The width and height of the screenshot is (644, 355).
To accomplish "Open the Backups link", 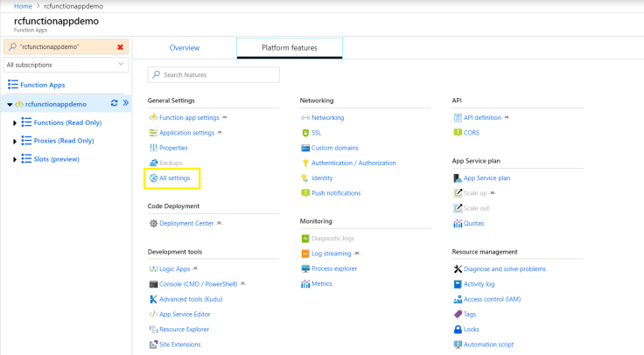I will point(171,163).
